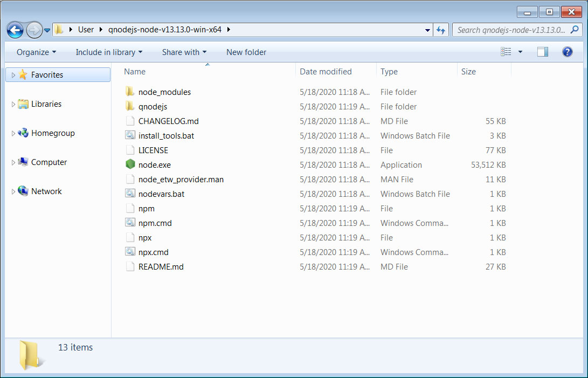Viewport: 588px width, 378px height.
Task: Select the npx file icon
Action: (x=130, y=237)
